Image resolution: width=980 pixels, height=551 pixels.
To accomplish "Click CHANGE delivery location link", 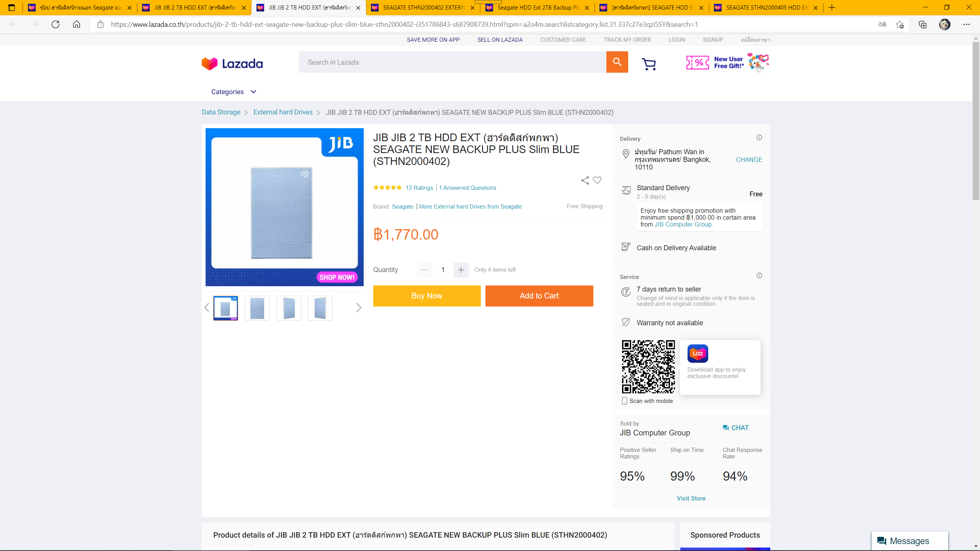I will click(749, 160).
